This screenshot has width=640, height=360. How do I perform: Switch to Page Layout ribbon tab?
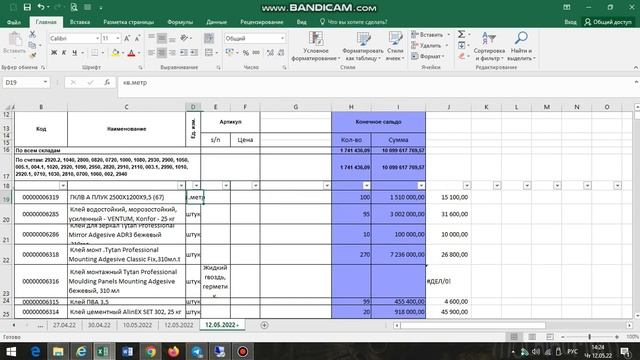point(129,22)
